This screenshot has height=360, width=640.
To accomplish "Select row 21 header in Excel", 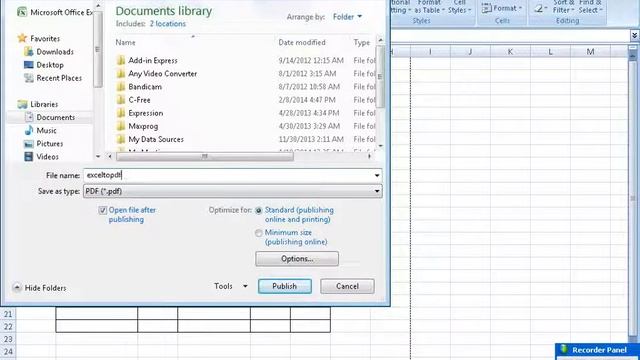I will (8, 314).
